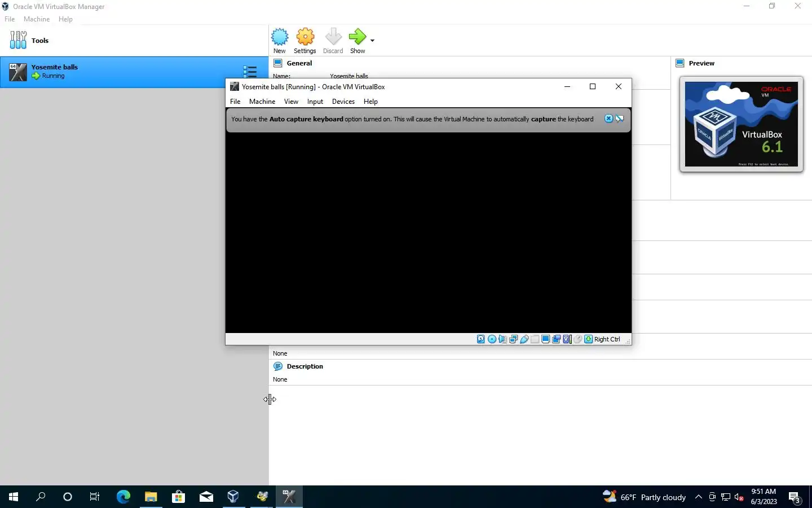Click the muted volume tray icon
The height and width of the screenshot is (508, 812).
pos(739,497)
